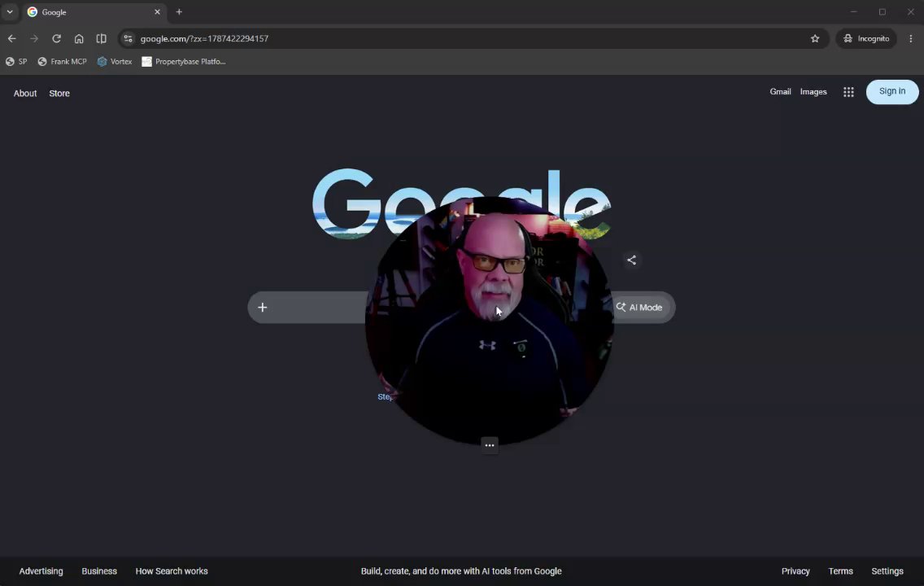
Task: Open the browser home page
Action: 79,38
